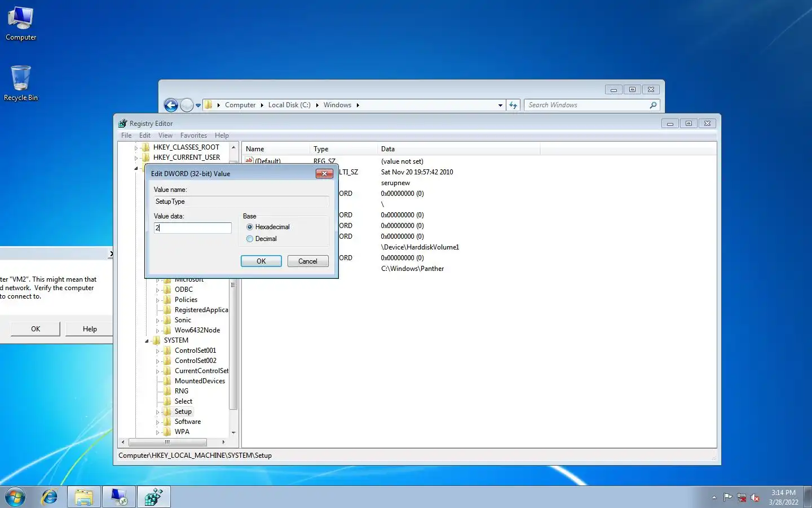Select the C:\Windows\Panther data value
The width and height of the screenshot is (812, 508).
pos(412,269)
